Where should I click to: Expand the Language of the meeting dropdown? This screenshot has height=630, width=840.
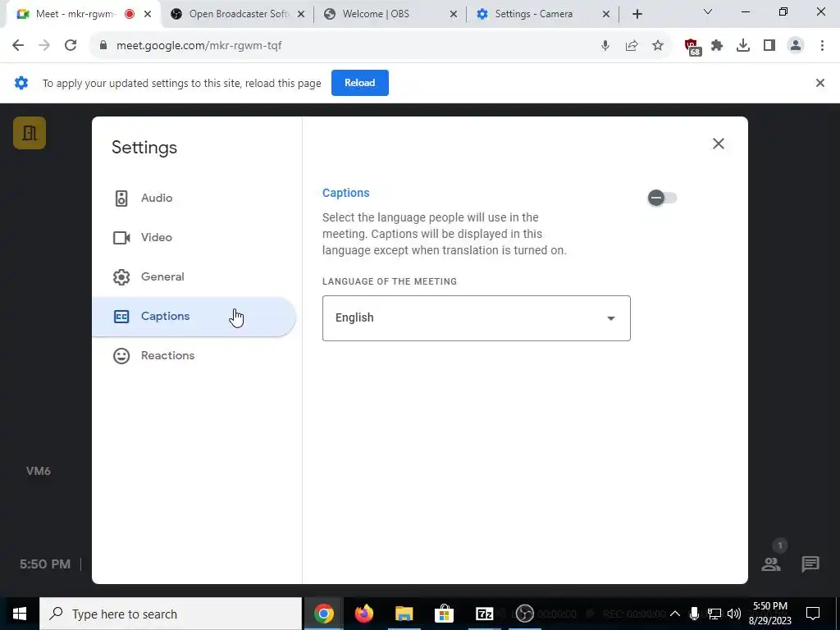tap(477, 318)
